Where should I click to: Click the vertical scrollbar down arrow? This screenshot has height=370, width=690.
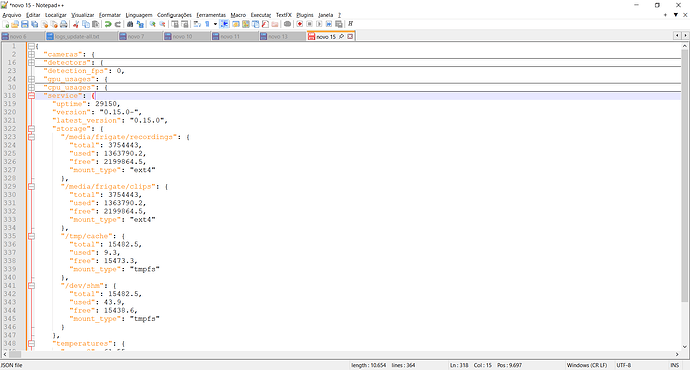[685, 347]
